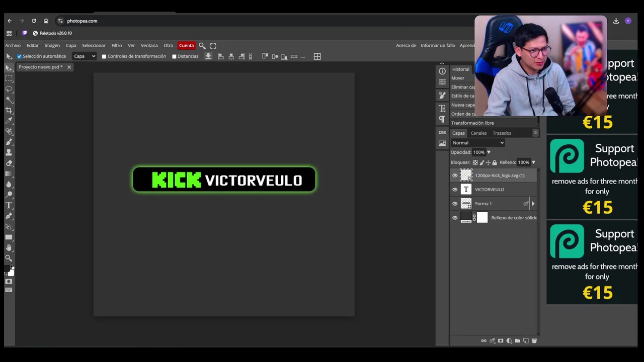Screen dimensions: 644x362
Task: Select the Path Selection tool
Action: pyautogui.click(x=9, y=226)
